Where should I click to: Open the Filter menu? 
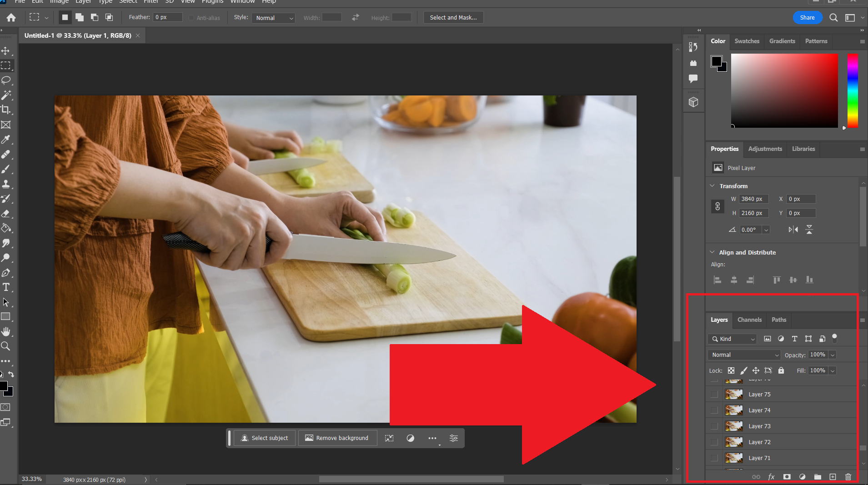pos(151,2)
